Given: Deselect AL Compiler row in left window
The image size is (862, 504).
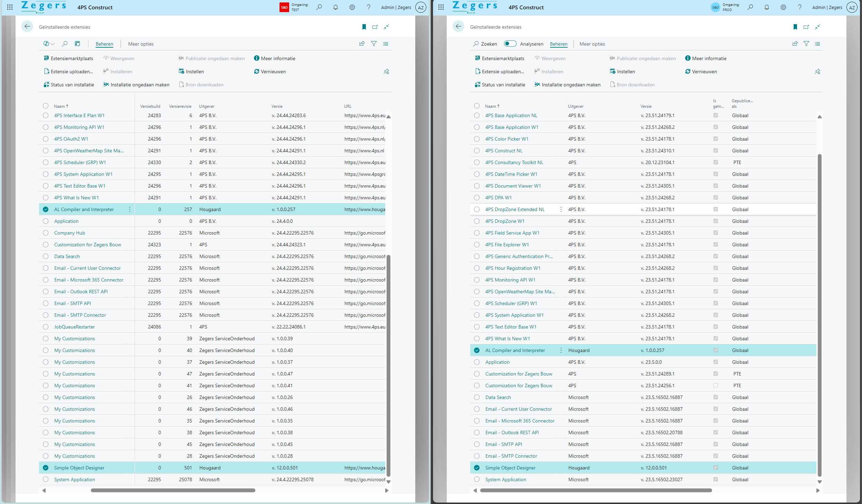Looking at the screenshot, I should (x=46, y=209).
